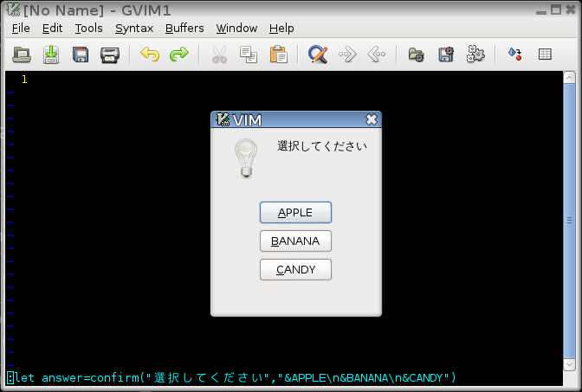Click the vertical scrollbar thumb
Screen dimensions: 582x392
coord(569,221)
